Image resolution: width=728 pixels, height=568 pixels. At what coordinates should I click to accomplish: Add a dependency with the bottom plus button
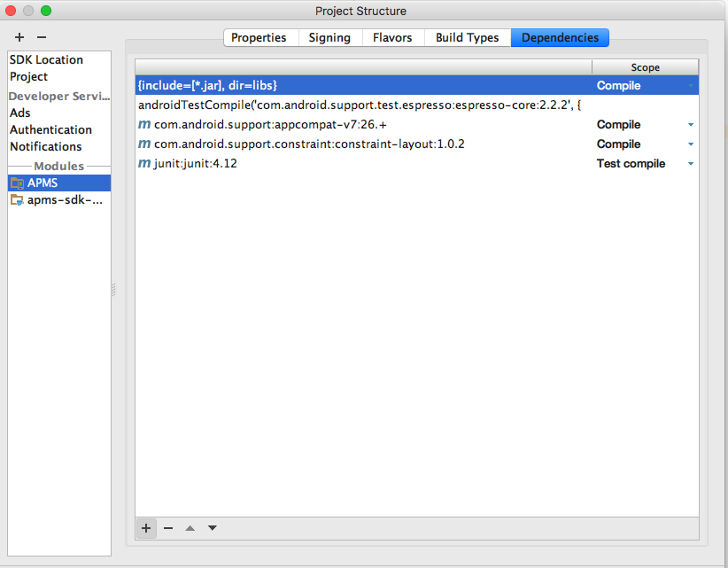(x=146, y=528)
